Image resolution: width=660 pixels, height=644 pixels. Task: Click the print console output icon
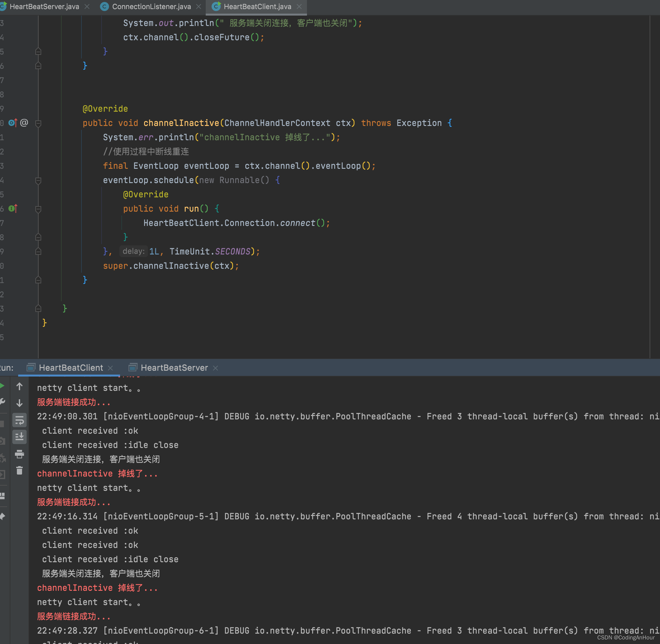(x=19, y=454)
